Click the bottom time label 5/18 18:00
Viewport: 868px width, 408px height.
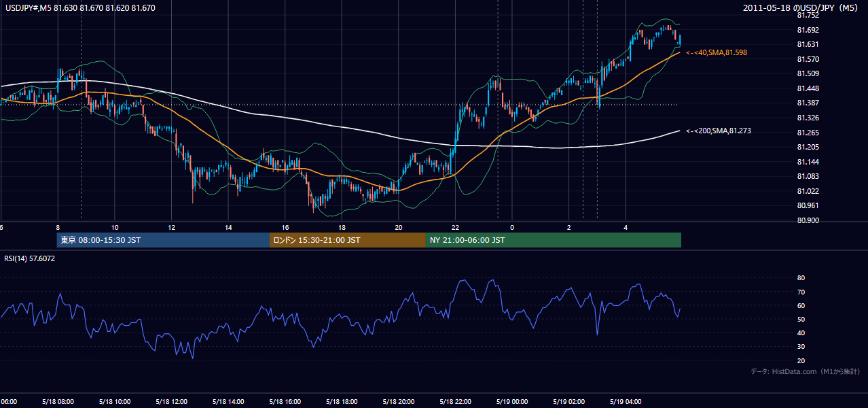click(x=342, y=401)
